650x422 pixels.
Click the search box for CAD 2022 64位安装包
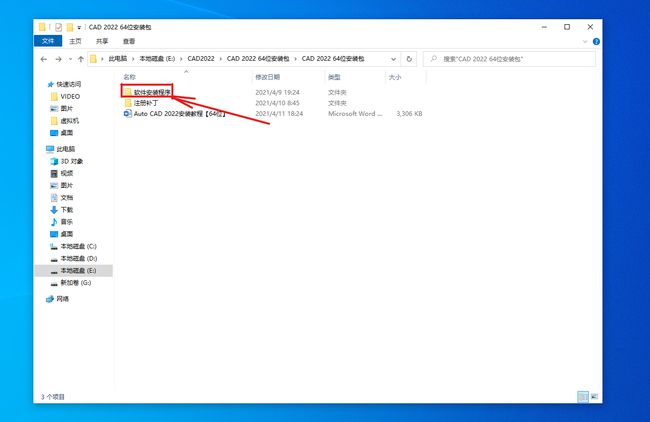tap(509, 59)
